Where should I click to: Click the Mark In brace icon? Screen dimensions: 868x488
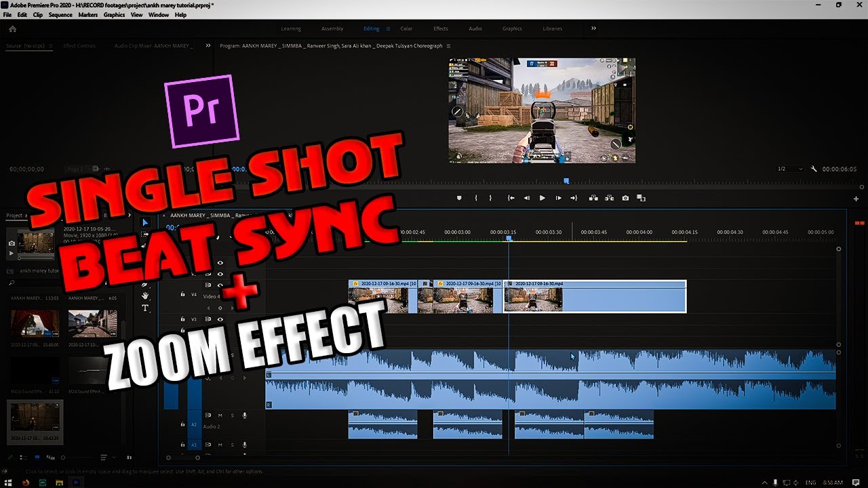476,198
